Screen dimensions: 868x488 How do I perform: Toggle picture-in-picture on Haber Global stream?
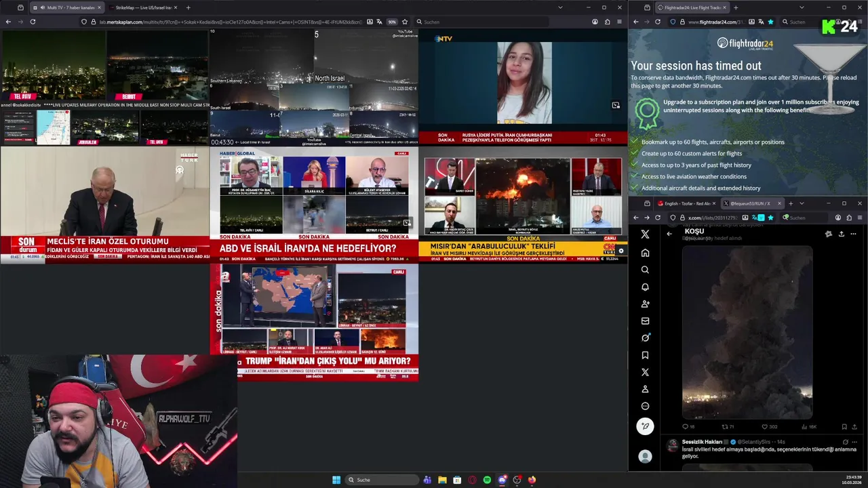(407, 222)
